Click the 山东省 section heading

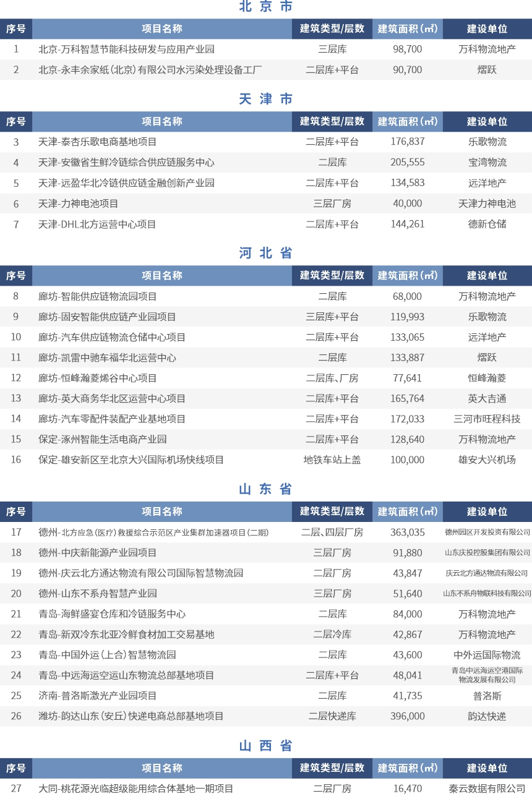pyautogui.click(x=266, y=489)
